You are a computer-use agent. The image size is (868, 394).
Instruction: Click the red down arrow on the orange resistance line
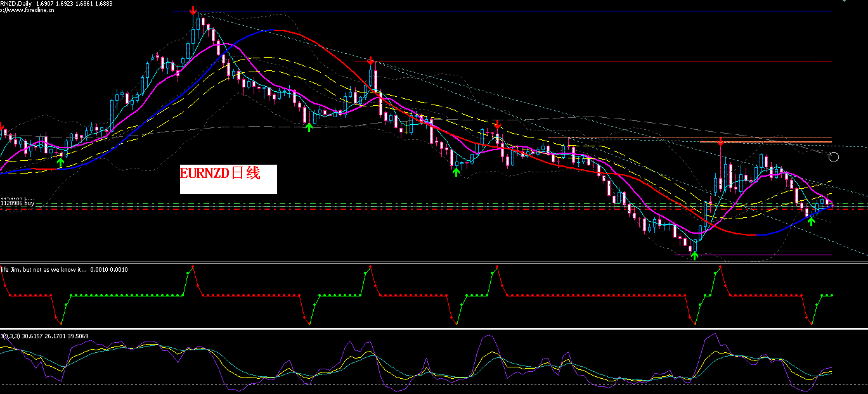[x=721, y=141]
